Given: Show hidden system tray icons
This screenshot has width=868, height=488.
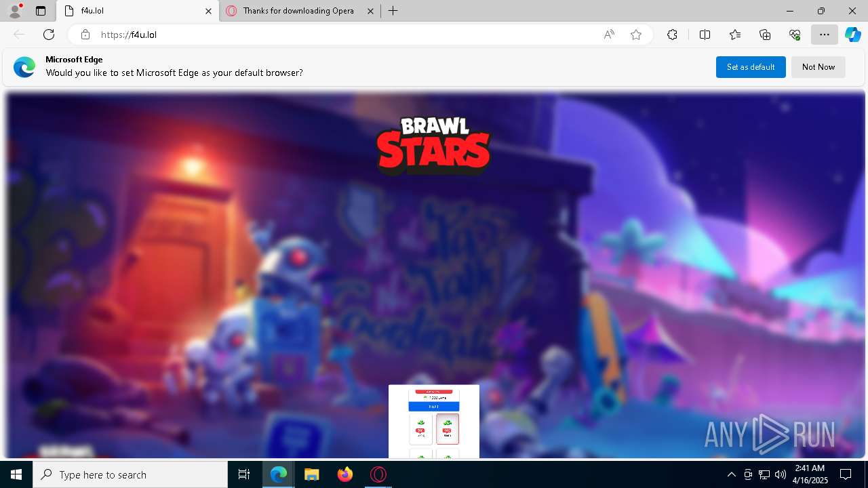Looking at the screenshot, I should coord(731,474).
